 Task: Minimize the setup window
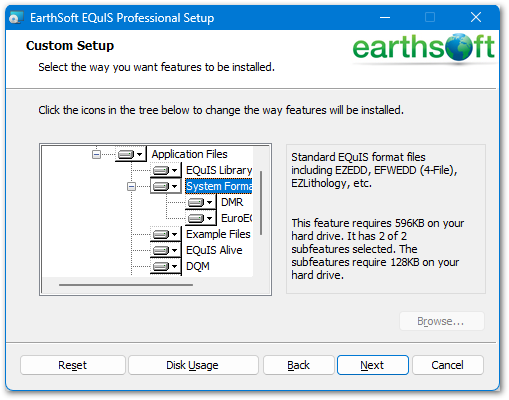tap(385, 17)
